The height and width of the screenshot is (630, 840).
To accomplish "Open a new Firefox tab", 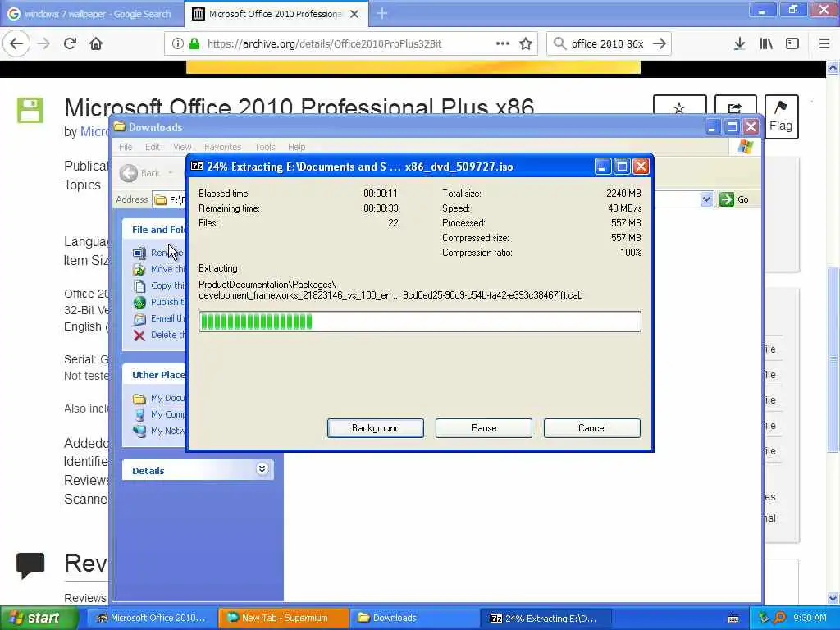I will pyautogui.click(x=382, y=14).
